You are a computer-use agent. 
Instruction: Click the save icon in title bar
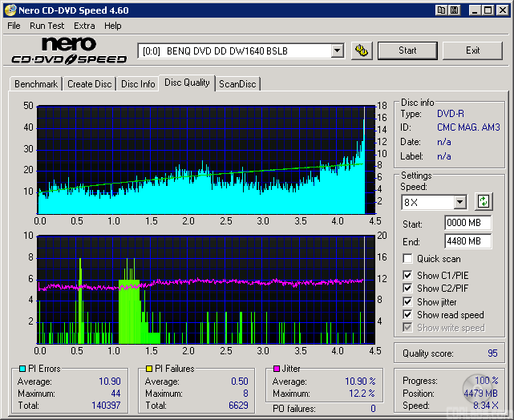coord(455,10)
